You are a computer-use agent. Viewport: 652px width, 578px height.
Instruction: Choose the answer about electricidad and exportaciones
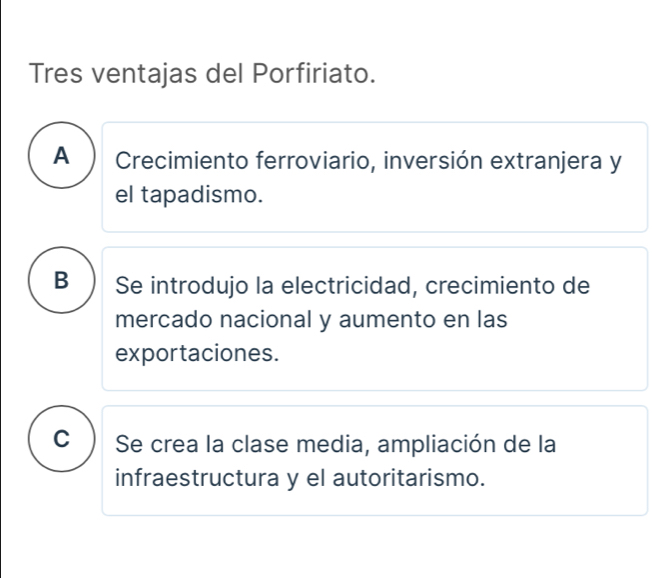(x=375, y=318)
